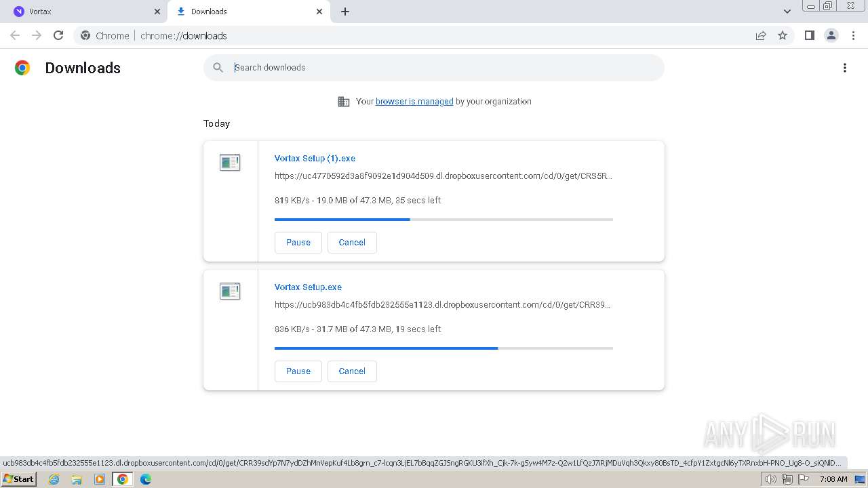Open Vortax Setup.exe link
The height and width of the screenshot is (488, 868).
(308, 287)
